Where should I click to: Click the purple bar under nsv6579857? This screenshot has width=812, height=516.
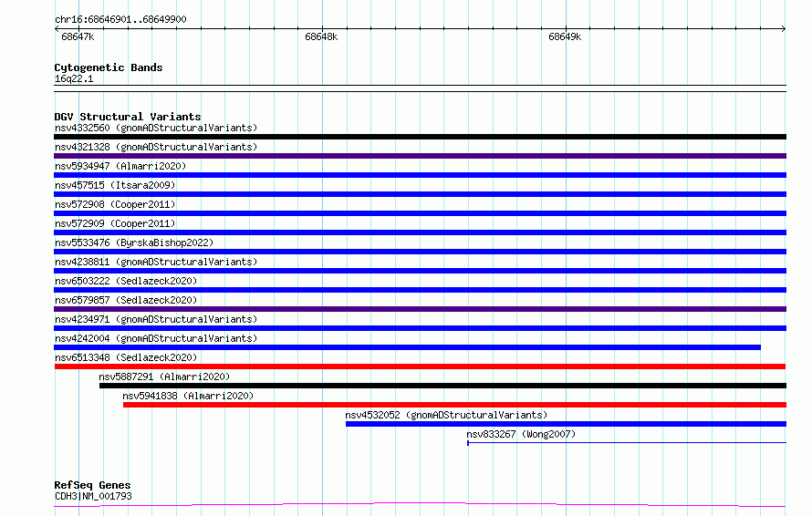pyautogui.click(x=420, y=309)
